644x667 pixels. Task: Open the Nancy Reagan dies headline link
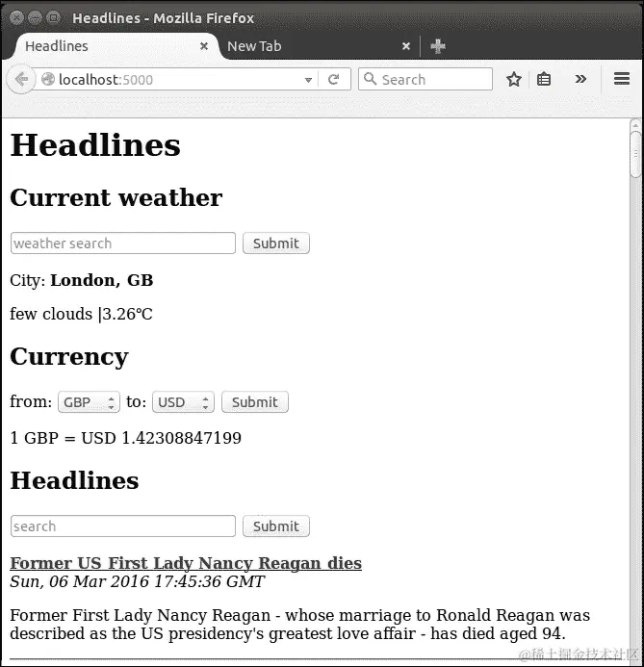pyautogui.click(x=186, y=563)
